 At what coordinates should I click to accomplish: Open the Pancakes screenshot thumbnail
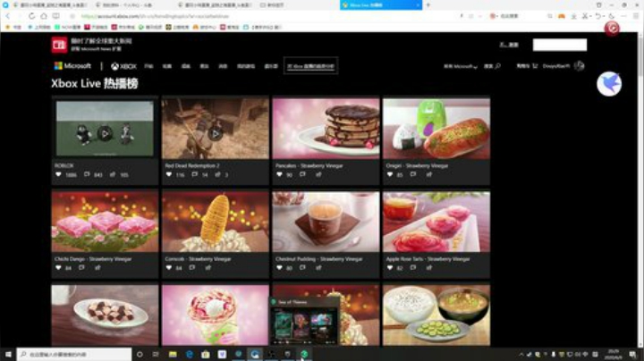326,129
